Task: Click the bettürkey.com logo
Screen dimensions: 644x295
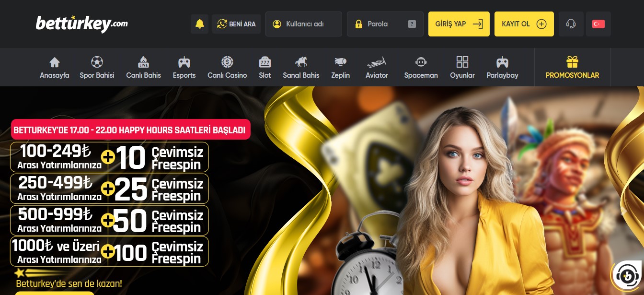Action: point(82,24)
